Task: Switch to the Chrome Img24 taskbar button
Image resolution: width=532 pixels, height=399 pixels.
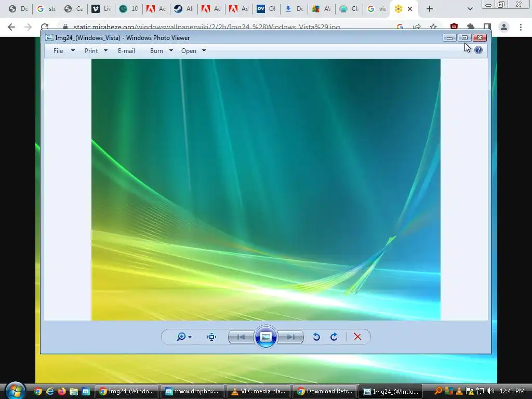Action: click(126, 392)
